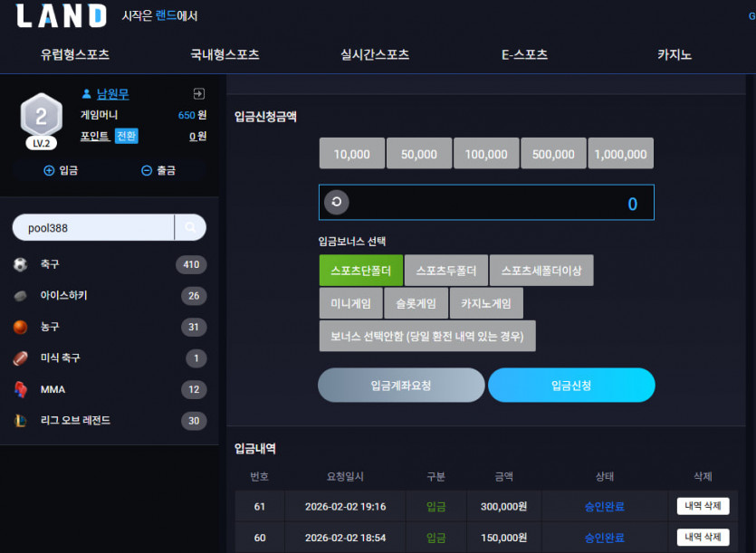Switch to the 카지노 menu
Viewport: 756px width, 553px height.
(674, 54)
